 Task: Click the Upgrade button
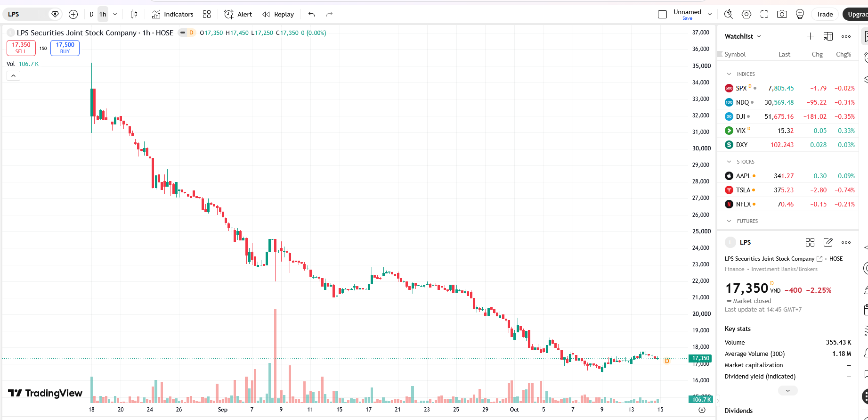point(856,14)
